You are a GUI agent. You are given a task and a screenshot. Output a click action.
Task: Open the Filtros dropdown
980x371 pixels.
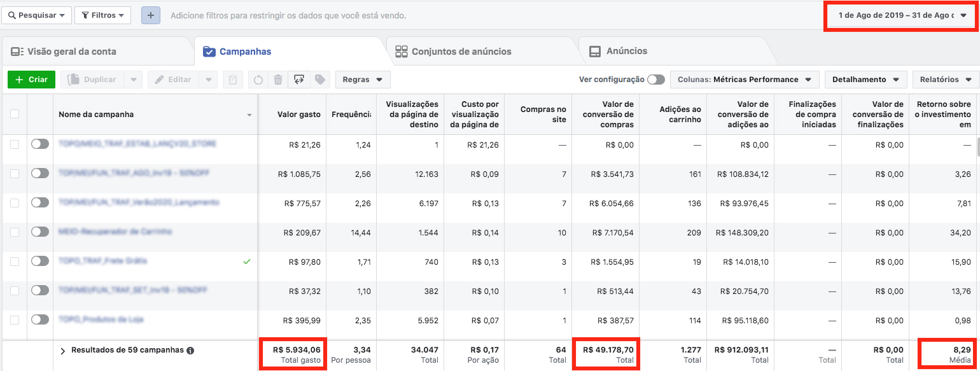point(102,15)
